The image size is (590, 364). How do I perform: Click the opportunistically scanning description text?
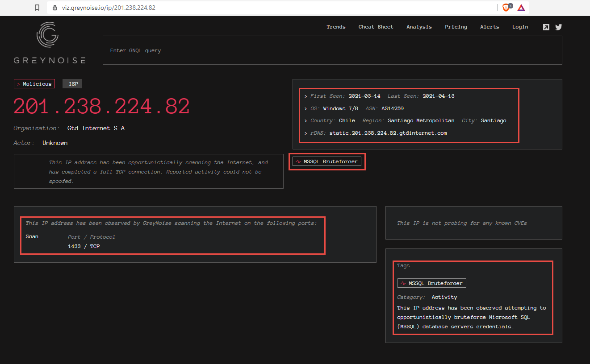pyautogui.click(x=159, y=172)
